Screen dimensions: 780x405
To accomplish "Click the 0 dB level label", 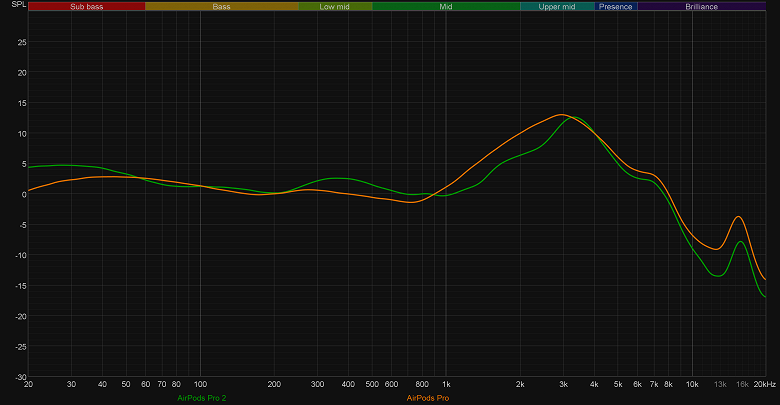I will 23,195.
